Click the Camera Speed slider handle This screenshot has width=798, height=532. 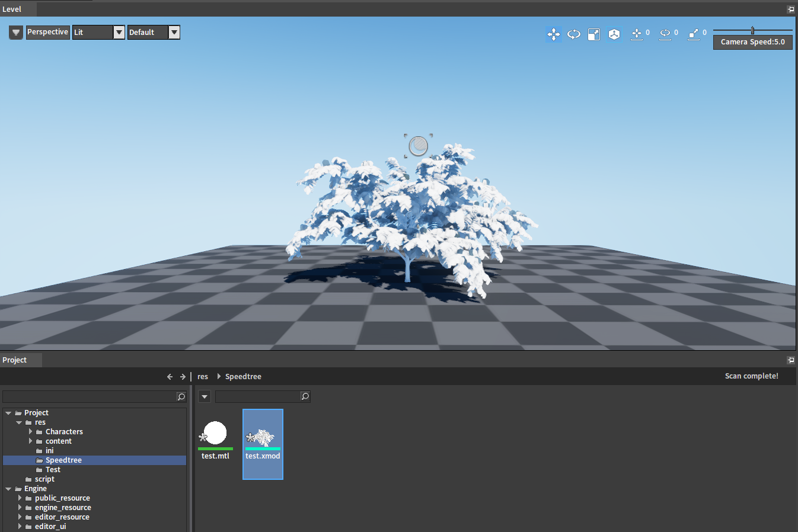[752, 30]
